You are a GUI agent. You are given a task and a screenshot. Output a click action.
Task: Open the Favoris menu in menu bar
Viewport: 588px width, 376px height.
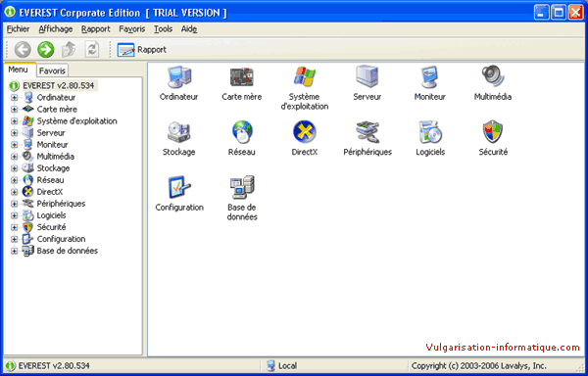[x=132, y=28]
